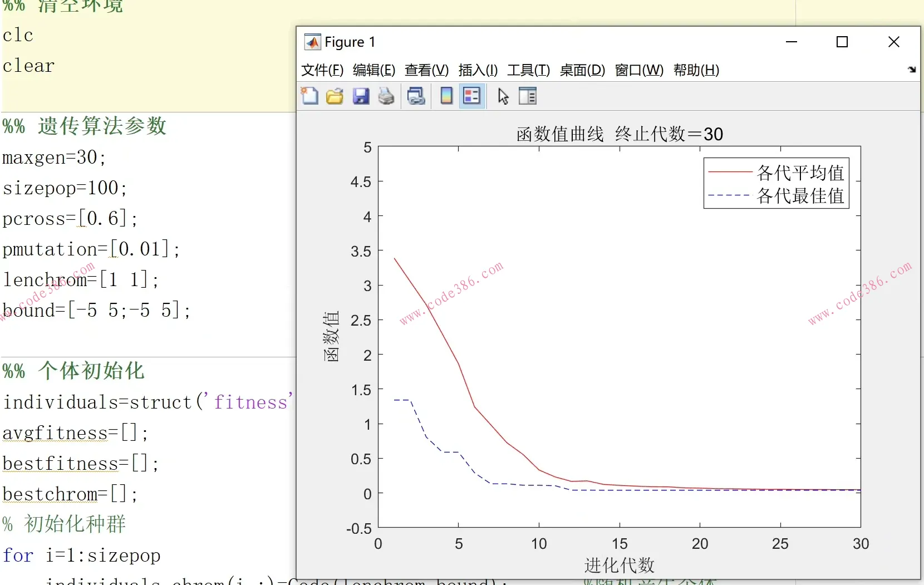Open the 帮助(H) menu

pyautogui.click(x=696, y=70)
